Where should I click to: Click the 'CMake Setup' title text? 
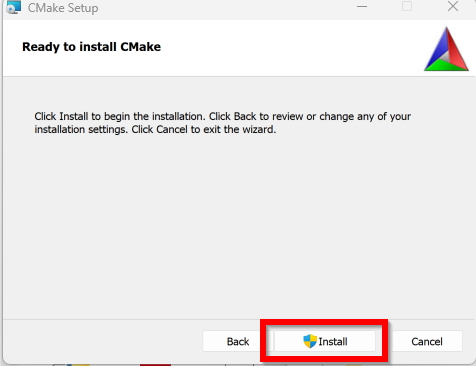[x=63, y=8]
